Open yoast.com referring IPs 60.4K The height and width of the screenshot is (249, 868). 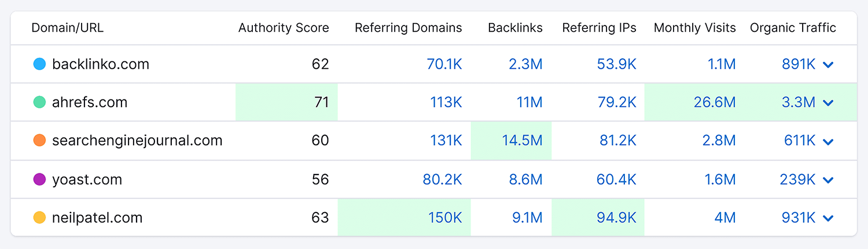[x=617, y=179]
